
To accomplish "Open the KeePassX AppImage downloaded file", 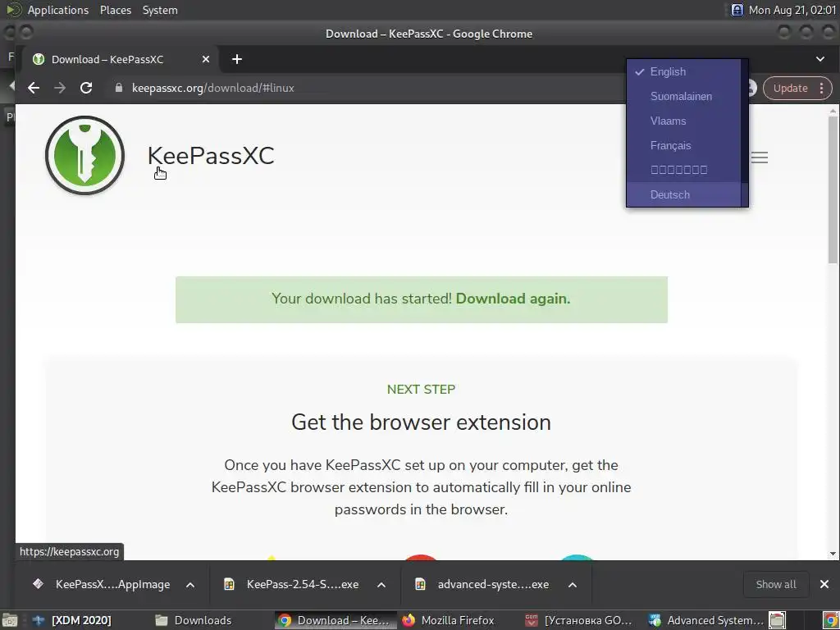I will click(112, 584).
